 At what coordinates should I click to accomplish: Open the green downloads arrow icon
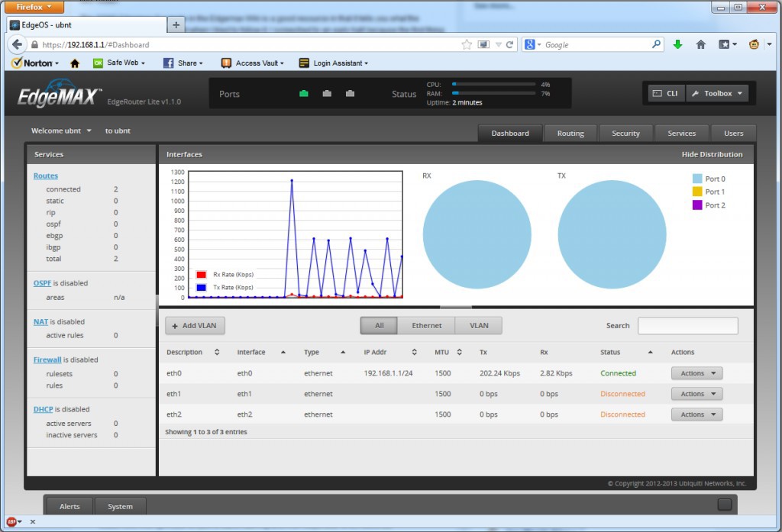coord(677,45)
